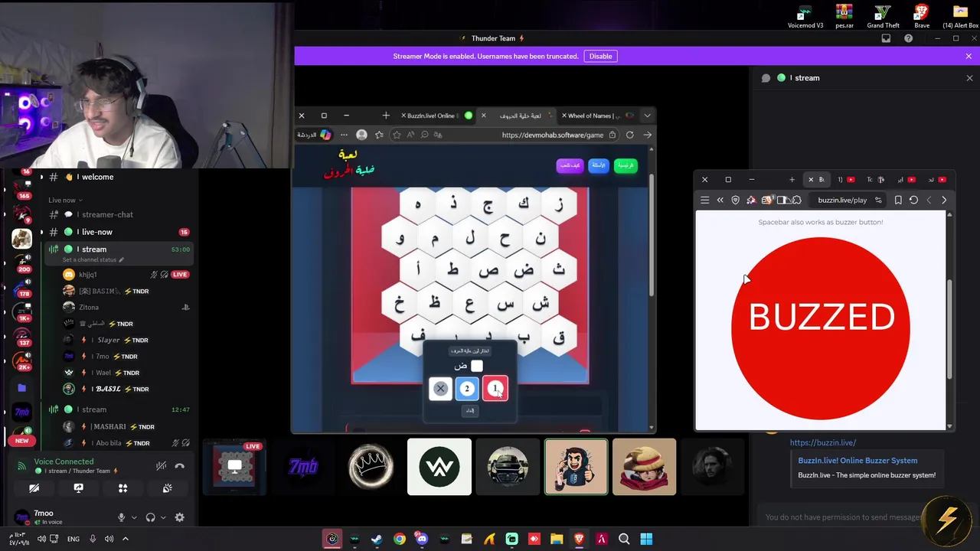Toggle noise suppression in Voice Connected panel
This screenshot has width=980, height=551.
coord(161,465)
